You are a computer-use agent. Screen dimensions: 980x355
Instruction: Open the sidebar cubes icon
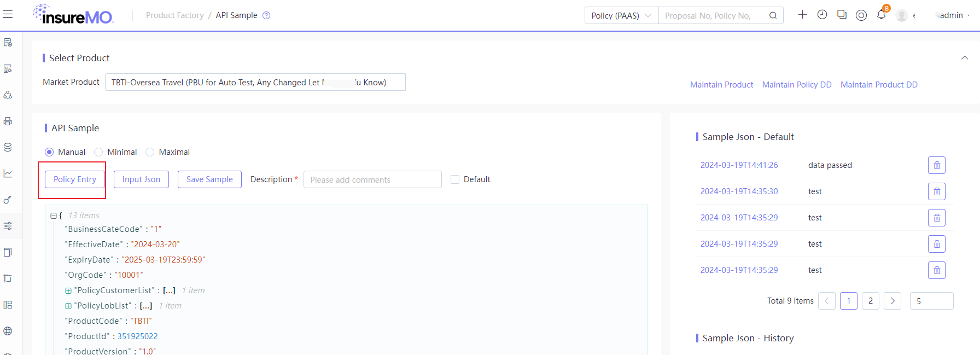[8, 95]
